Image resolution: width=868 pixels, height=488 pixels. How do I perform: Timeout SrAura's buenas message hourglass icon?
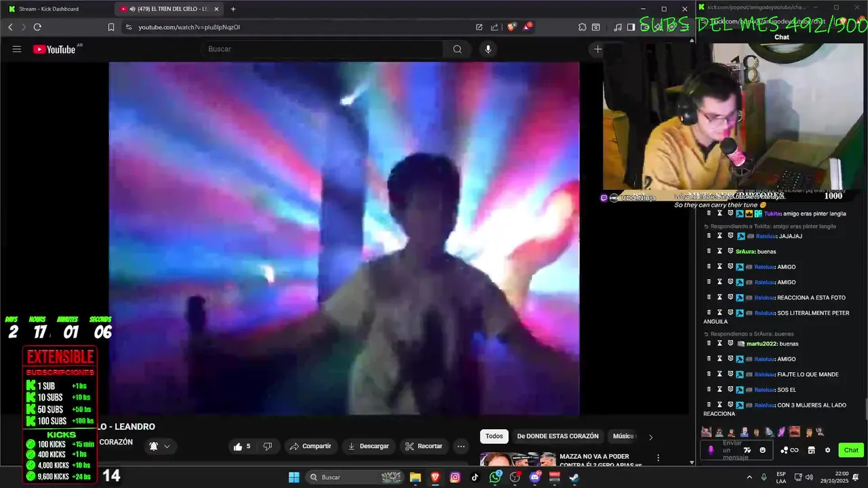[719, 251]
